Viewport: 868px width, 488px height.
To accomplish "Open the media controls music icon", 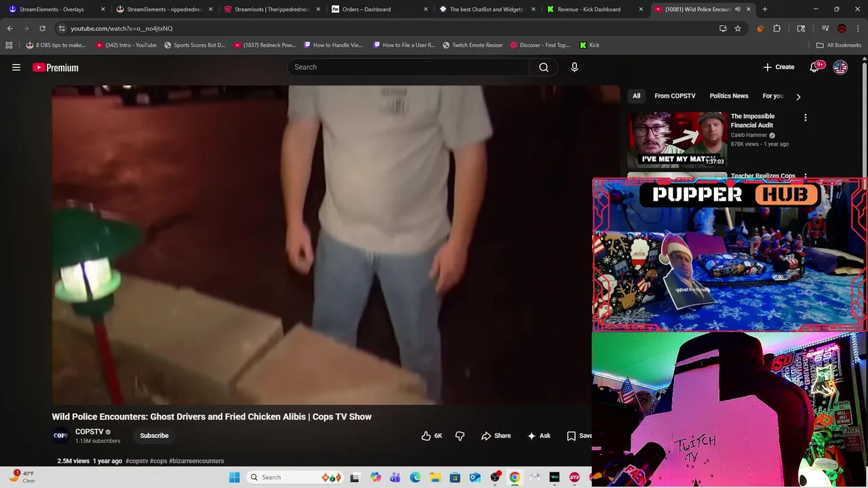I will click(825, 28).
